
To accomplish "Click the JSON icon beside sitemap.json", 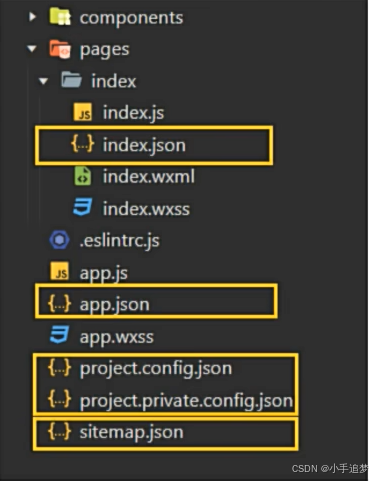I will tap(60, 431).
